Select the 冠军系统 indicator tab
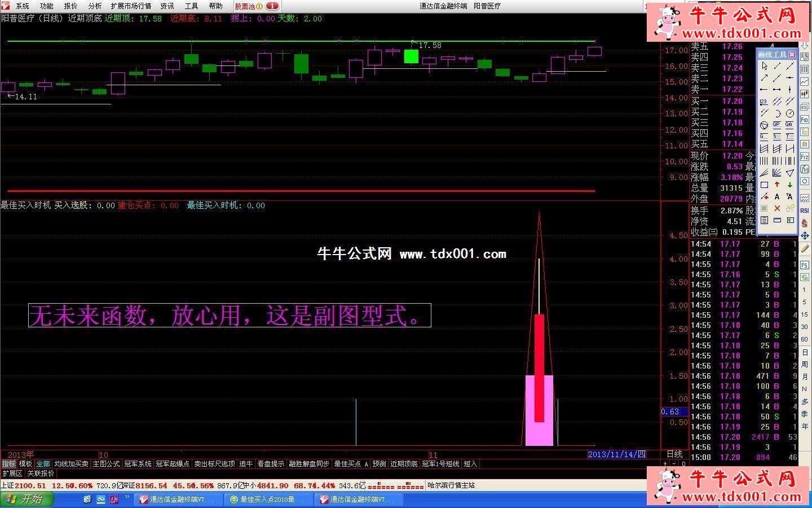This screenshot has width=812, height=508. [x=138, y=464]
